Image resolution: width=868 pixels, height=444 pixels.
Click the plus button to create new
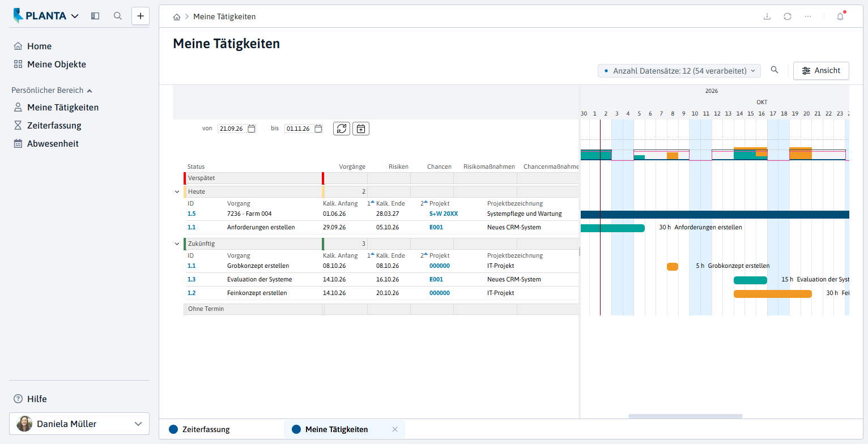click(x=141, y=16)
